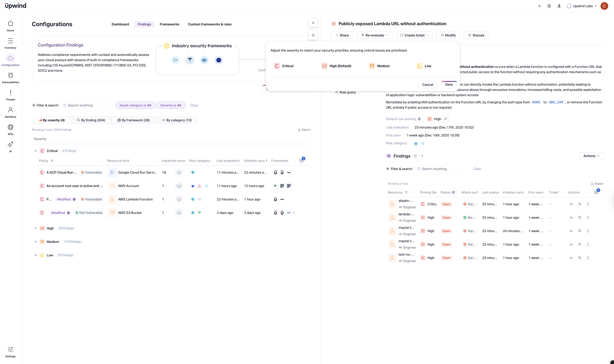614x364 pixels.
Task: Open the Create ticket dropdown
Action: (x=414, y=35)
